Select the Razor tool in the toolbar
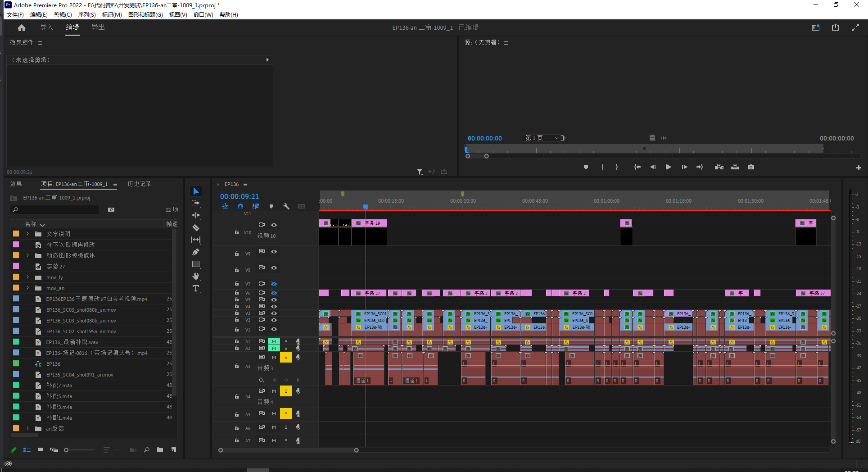This screenshot has height=472, width=868. [x=196, y=228]
